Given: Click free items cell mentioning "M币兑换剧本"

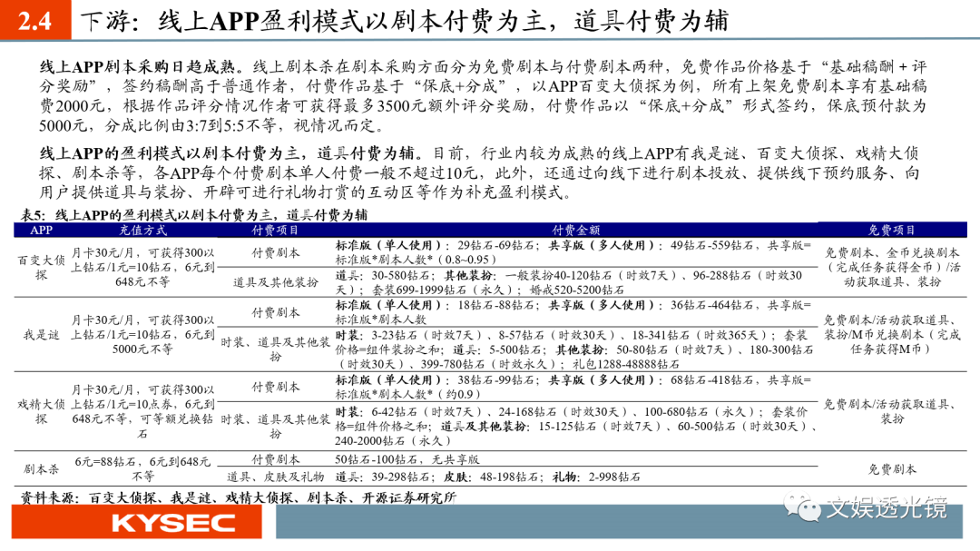Looking at the screenshot, I should point(892,335).
